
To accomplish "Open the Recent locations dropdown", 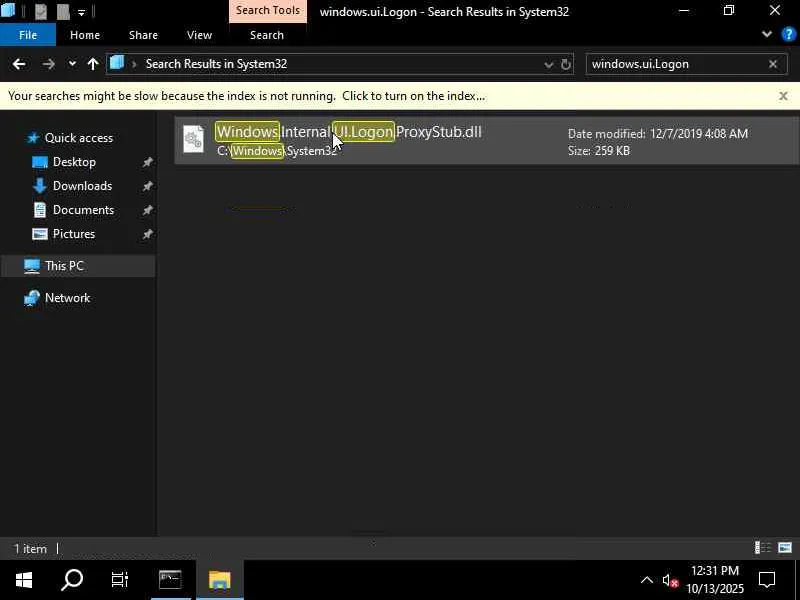I will point(72,64).
